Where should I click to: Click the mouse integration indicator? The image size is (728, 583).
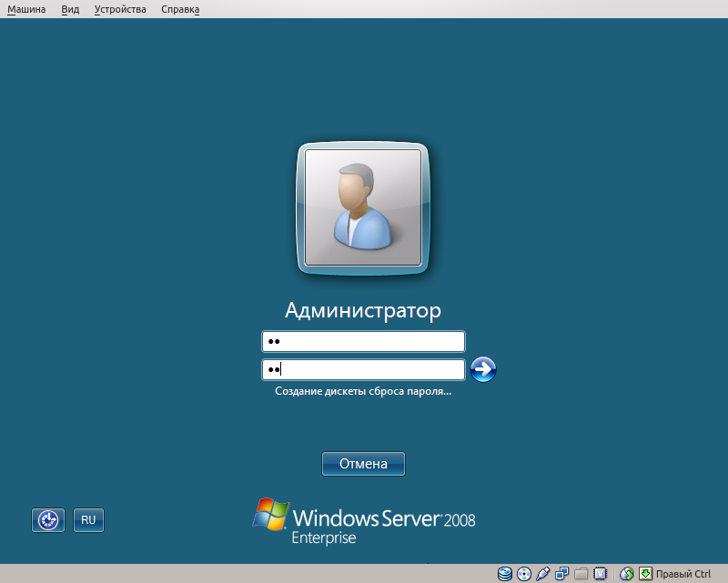[x=624, y=574]
